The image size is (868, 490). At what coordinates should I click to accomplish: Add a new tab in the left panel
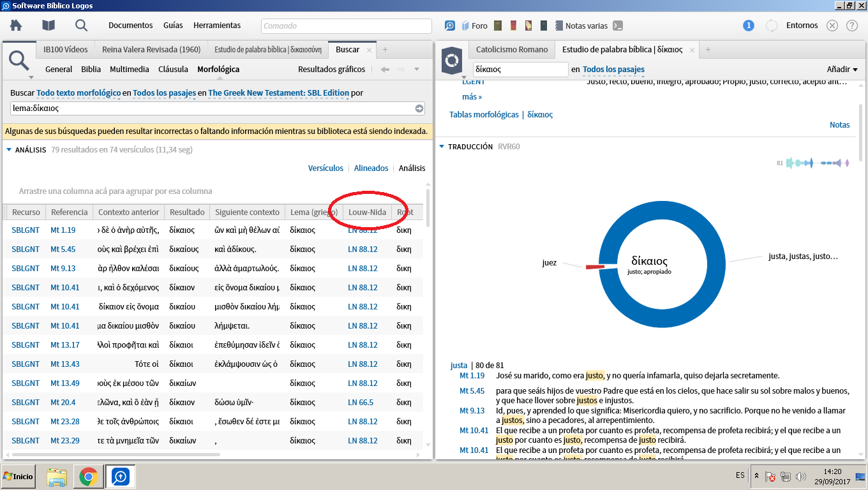coord(385,49)
